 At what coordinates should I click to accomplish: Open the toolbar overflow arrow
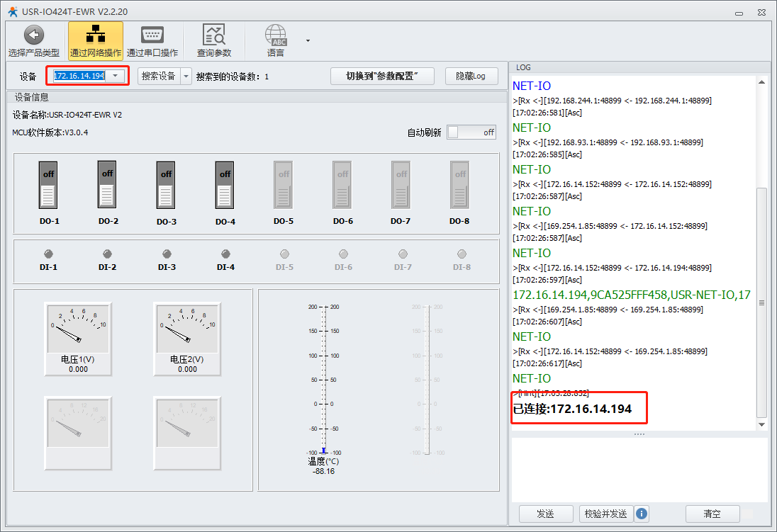[308, 40]
